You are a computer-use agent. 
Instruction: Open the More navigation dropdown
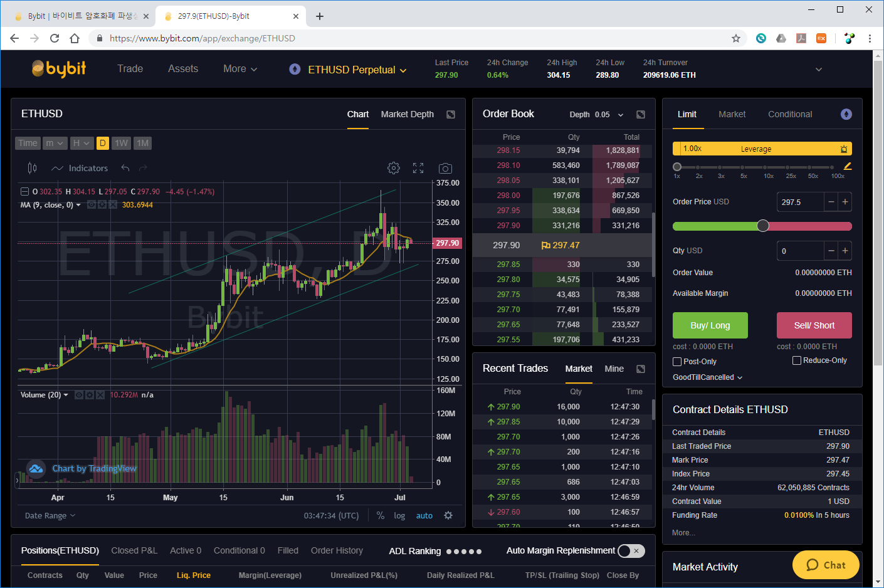(x=240, y=69)
